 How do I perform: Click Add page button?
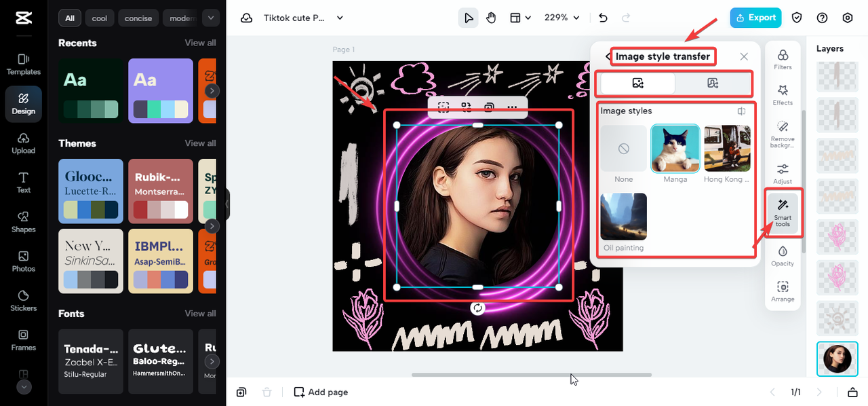point(321,392)
